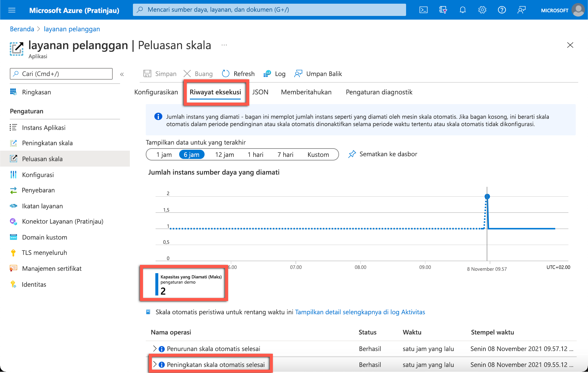Collapse the left sidebar menu chevron
The image size is (588, 373).
pyautogui.click(x=122, y=74)
